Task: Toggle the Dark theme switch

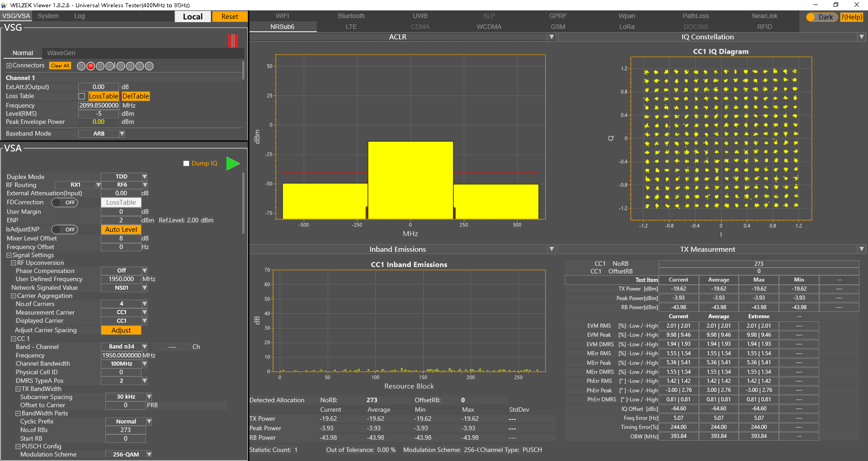Action: click(x=822, y=17)
